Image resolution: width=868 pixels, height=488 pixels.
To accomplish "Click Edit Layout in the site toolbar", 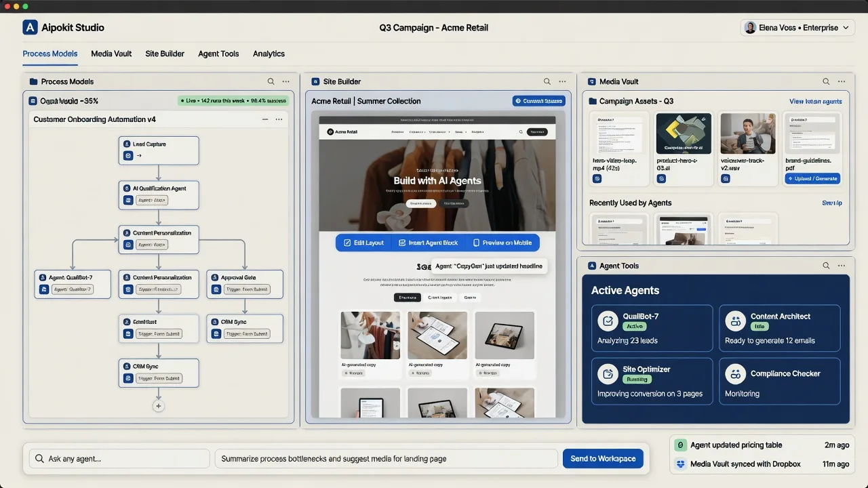I will point(363,243).
